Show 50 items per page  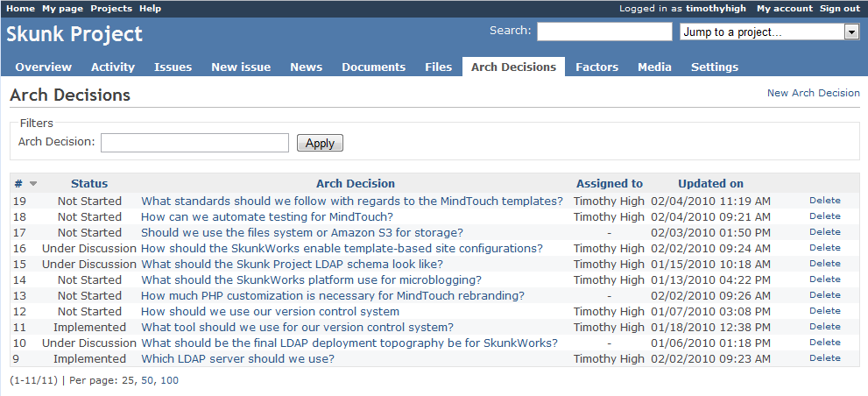148,380
